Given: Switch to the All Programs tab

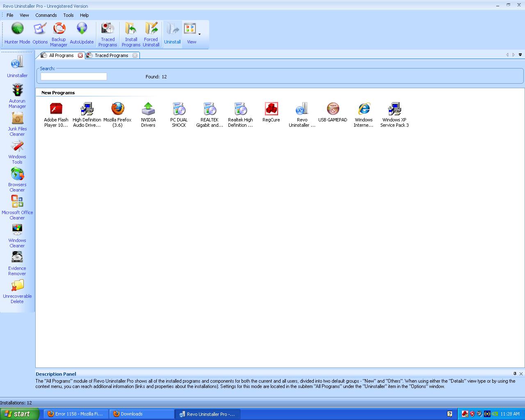Looking at the screenshot, I should pyautogui.click(x=61, y=55).
